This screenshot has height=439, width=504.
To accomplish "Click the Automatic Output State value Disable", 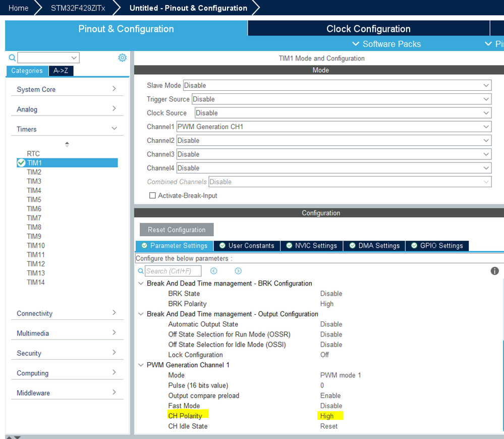I will tap(331, 324).
